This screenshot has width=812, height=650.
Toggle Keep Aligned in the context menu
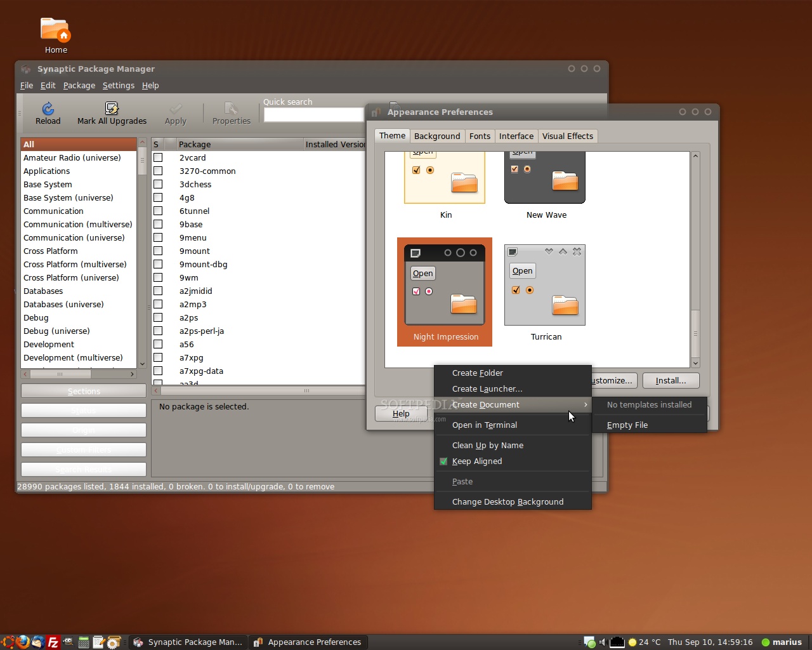477,461
